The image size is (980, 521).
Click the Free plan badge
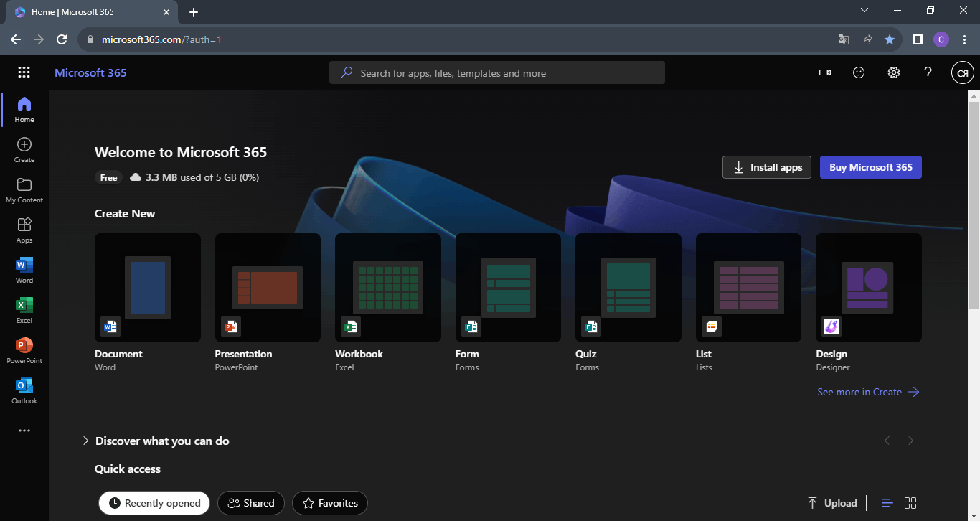(109, 177)
